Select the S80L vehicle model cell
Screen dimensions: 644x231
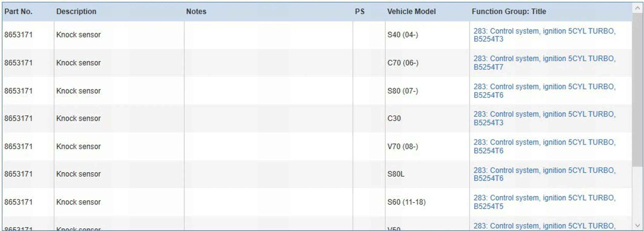point(396,174)
